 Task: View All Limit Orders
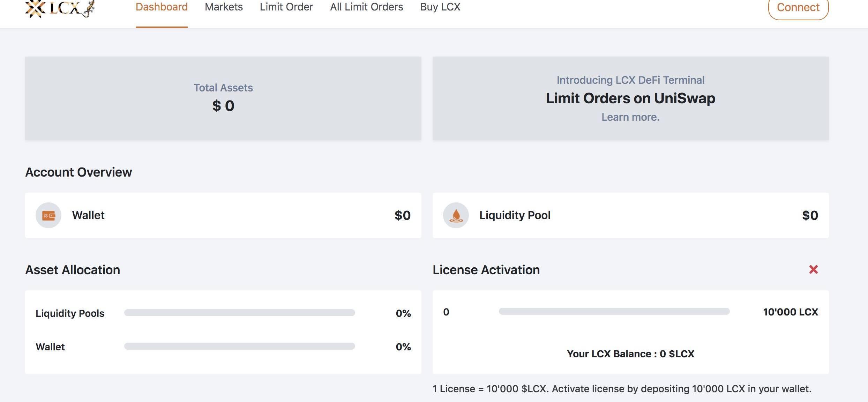[x=367, y=7]
